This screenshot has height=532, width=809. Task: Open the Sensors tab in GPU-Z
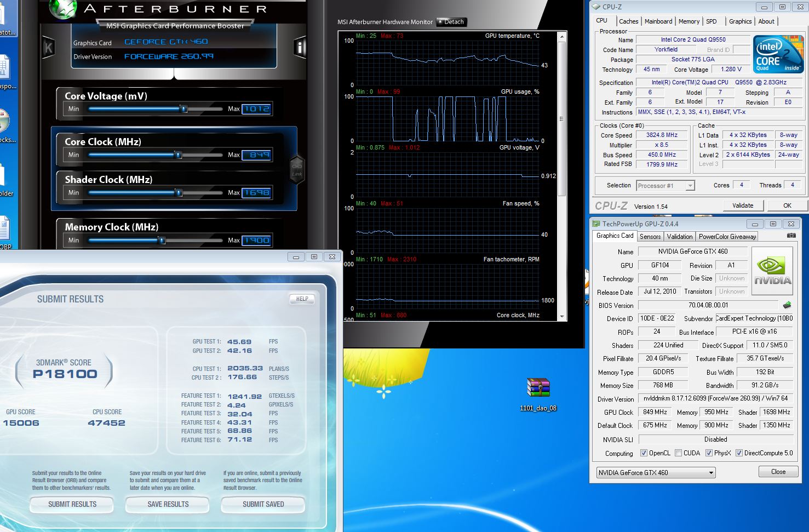[650, 237]
